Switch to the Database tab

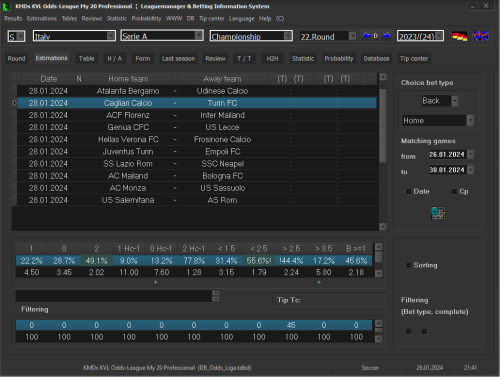(x=376, y=59)
